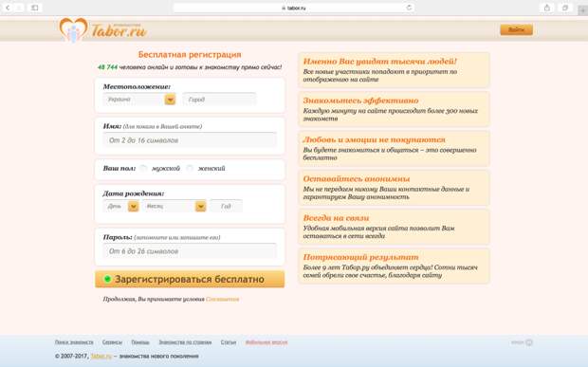This screenshot has width=588, height=367.
Task: Open the Месяц birth month dropdown
Action: tap(175, 206)
